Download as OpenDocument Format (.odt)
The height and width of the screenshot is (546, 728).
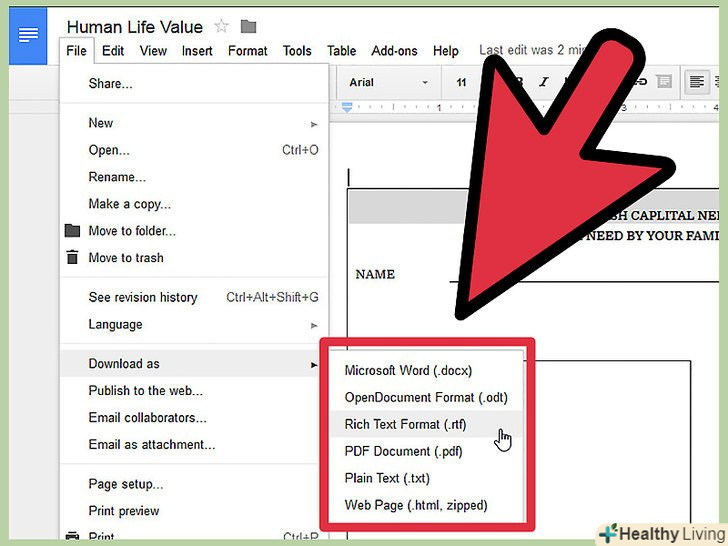426,397
